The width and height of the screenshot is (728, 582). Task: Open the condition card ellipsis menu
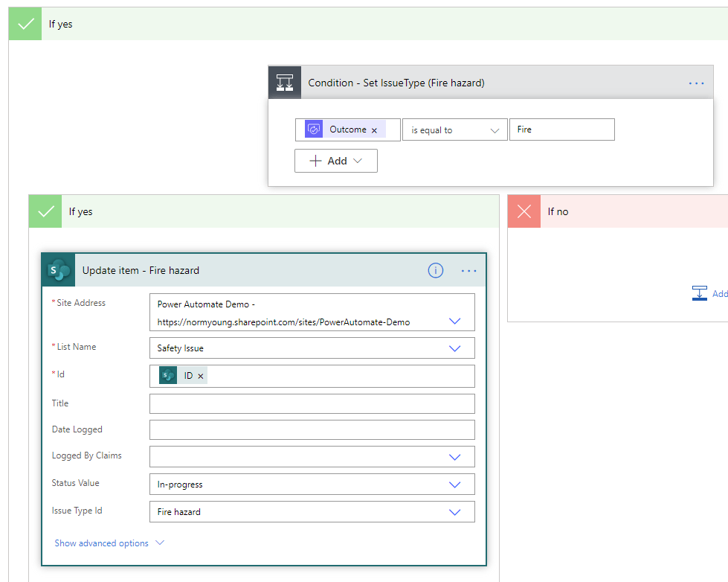point(696,83)
